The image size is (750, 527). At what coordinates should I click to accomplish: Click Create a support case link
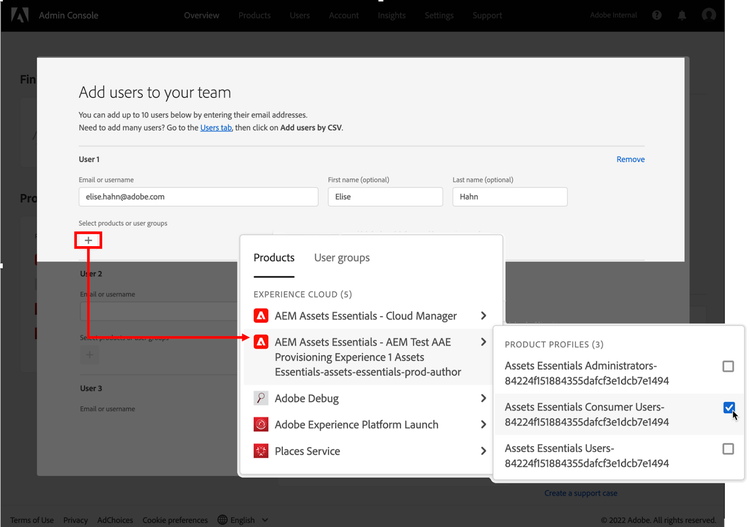pos(581,493)
